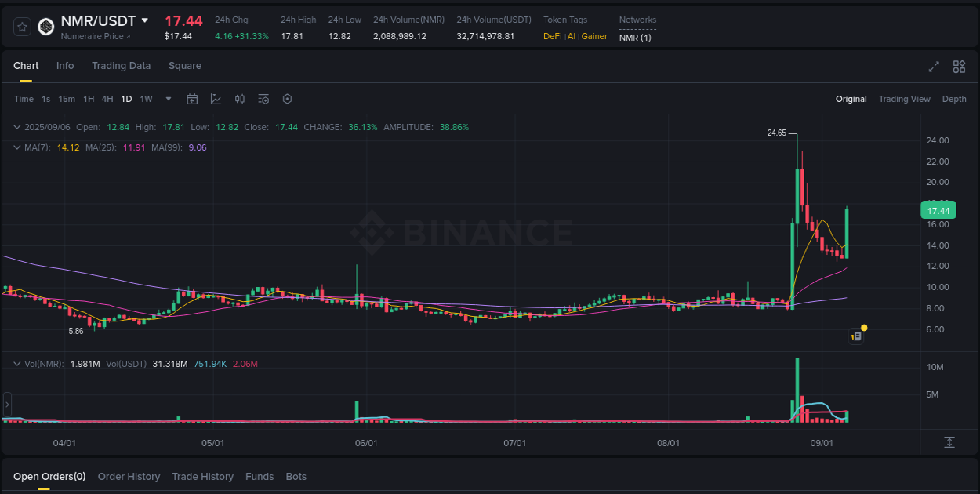Open chart settings via hexagon icon
The image size is (980, 494).
point(287,99)
